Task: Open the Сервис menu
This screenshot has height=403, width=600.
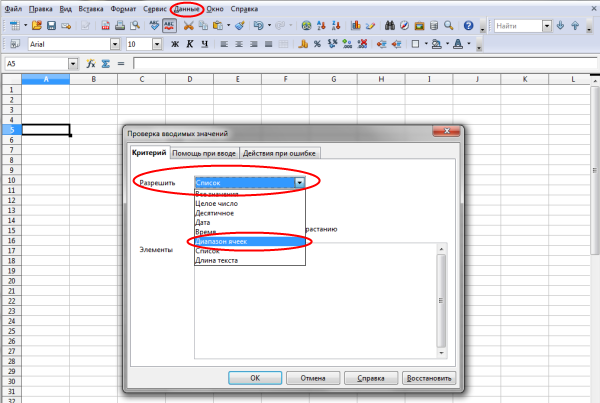Action: [x=155, y=9]
